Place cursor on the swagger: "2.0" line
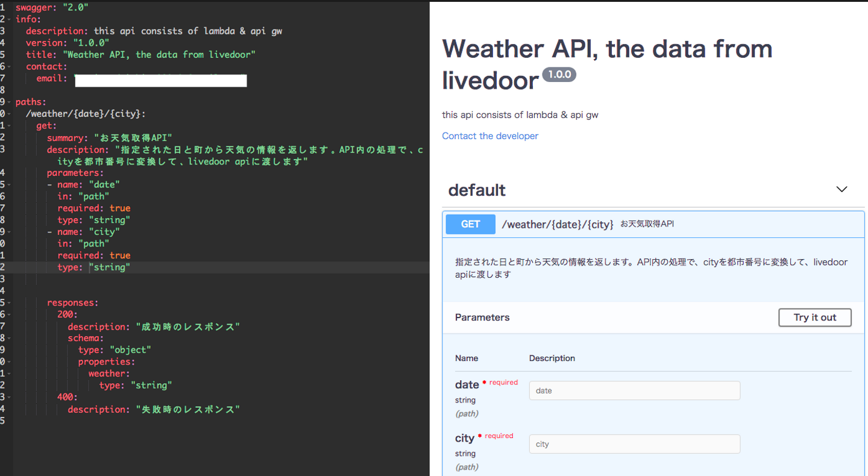 pos(52,7)
